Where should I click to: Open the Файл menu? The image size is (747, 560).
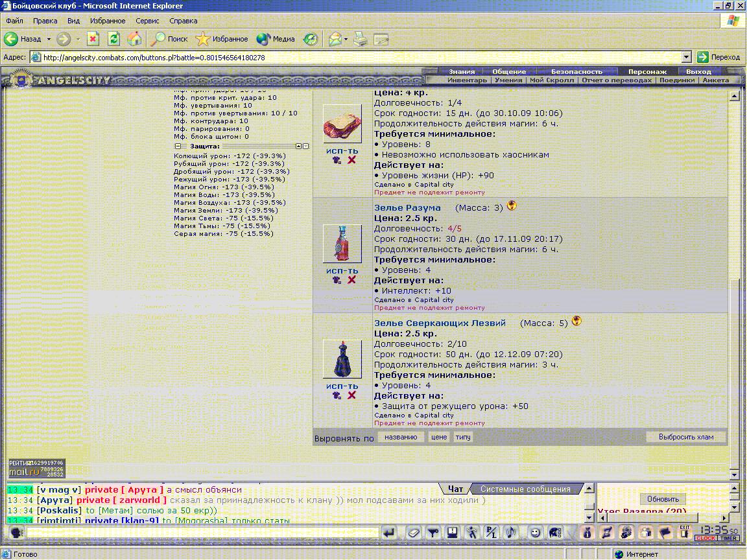pos(14,21)
